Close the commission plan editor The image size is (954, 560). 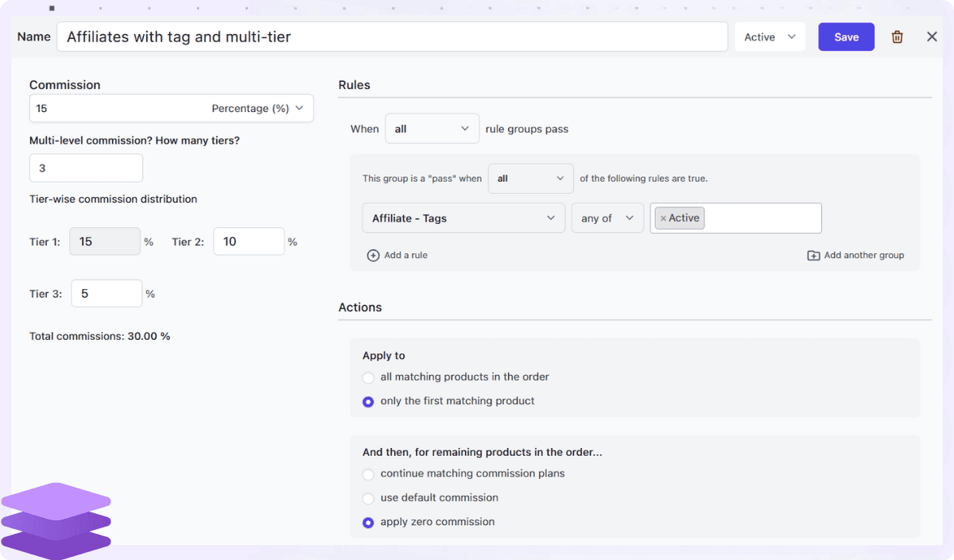pyautogui.click(x=932, y=37)
